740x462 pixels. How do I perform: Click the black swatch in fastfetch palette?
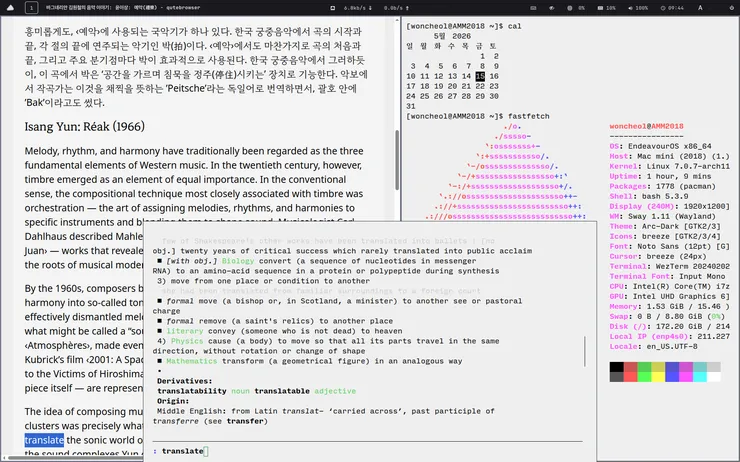(x=616, y=367)
